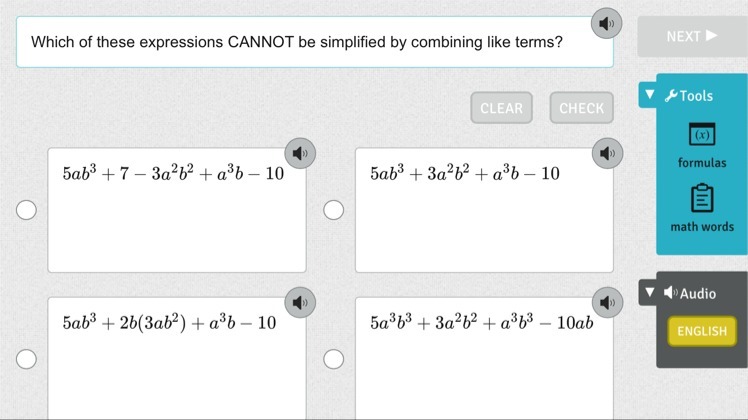Collapse the Tools panel

(650, 96)
